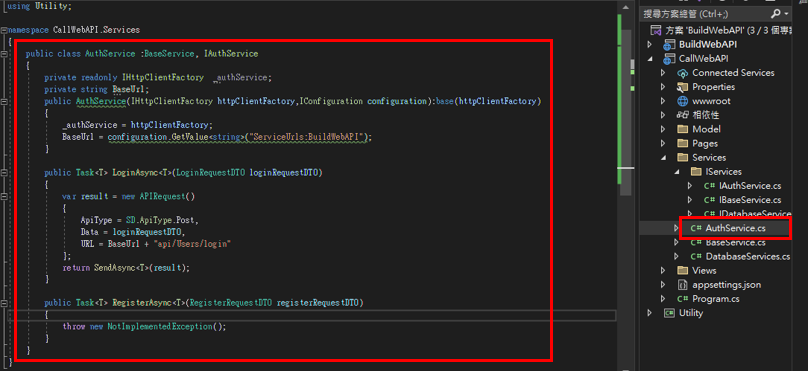Collapse the LoginAsync method code block
Screen dimensions: 808x371
pyautogui.click(x=4, y=173)
